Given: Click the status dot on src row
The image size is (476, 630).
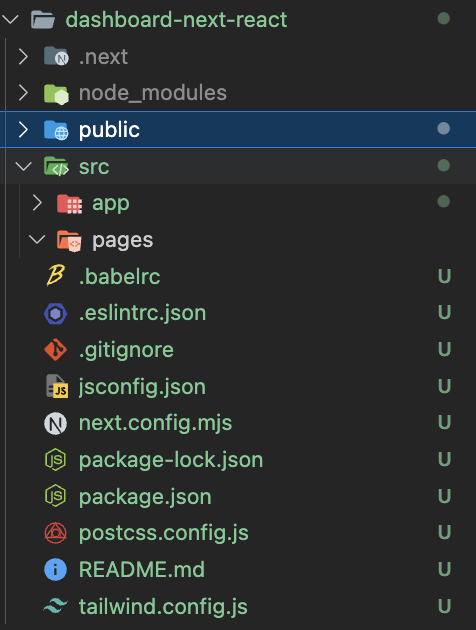Looking at the screenshot, I should point(443,165).
